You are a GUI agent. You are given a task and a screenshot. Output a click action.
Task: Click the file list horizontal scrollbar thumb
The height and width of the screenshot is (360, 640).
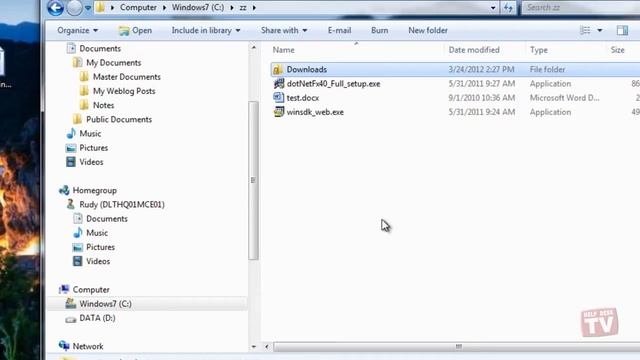pos(457,347)
